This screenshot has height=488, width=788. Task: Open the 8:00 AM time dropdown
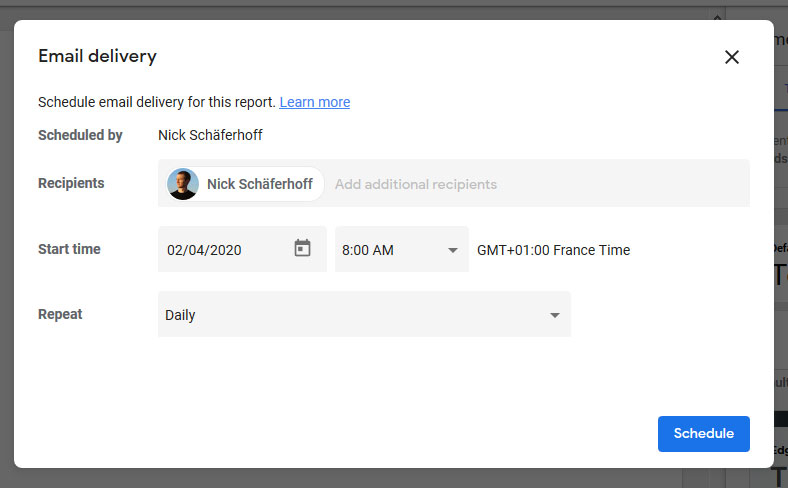coord(402,249)
